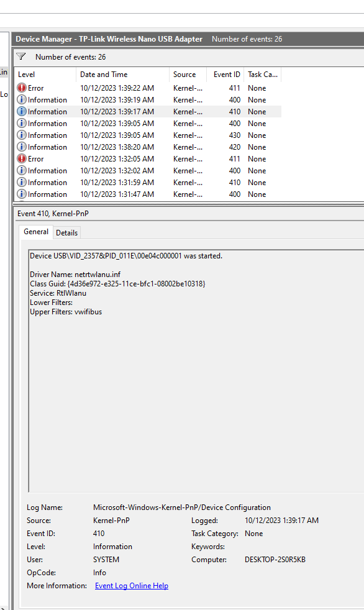Click the Error icon of the 1:32:05 AM event

22,159
